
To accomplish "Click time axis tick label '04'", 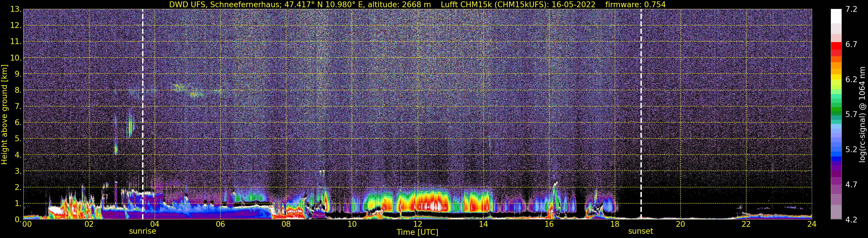I will tap(155, 224).
